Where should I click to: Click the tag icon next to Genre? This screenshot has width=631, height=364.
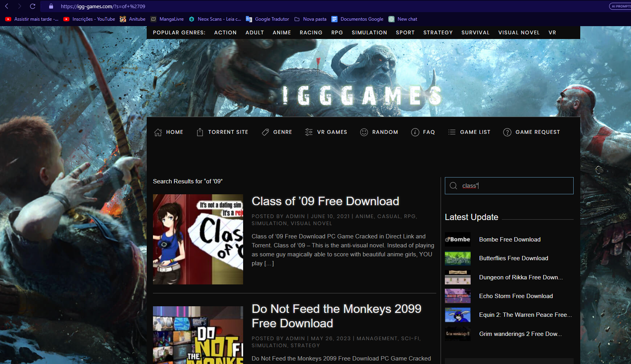tap(265, 132)
